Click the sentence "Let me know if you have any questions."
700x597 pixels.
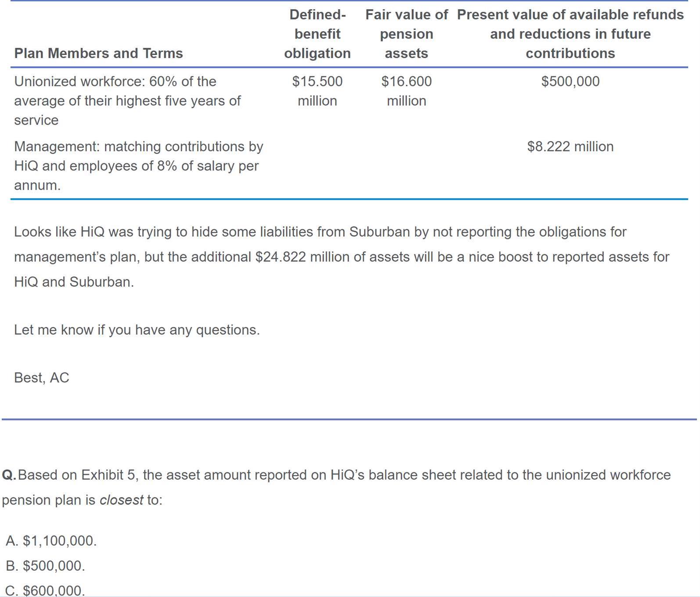pyautogui.click(x=137, y=329)
